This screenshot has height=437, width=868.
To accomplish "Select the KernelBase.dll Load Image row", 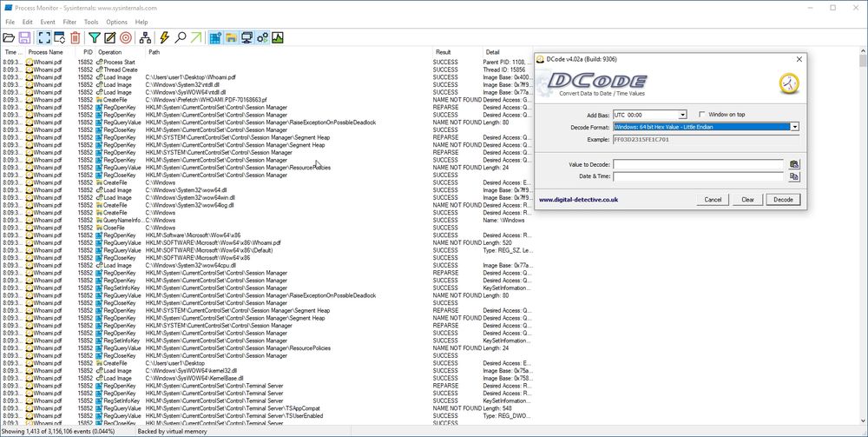I will point(267,378).
